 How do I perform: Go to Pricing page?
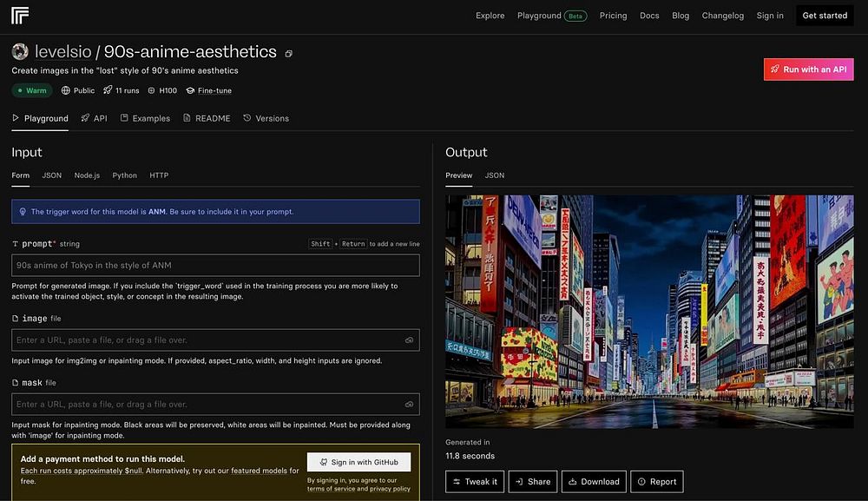pos(613,16)
